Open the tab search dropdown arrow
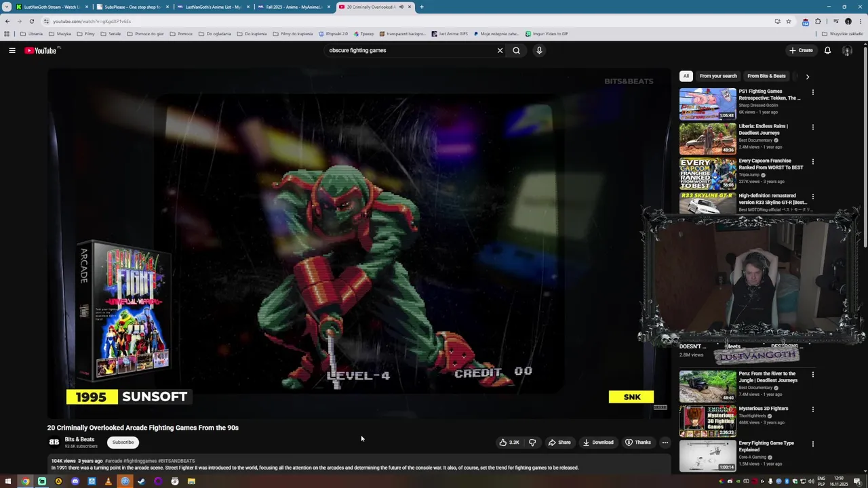Image resolution: width=868 pixels, height=488 pixels. [x=7, y=7]
